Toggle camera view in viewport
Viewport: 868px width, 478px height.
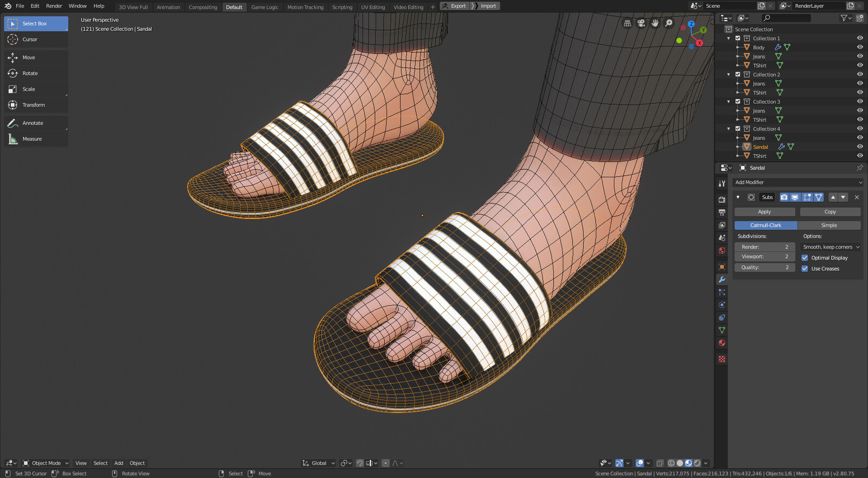(641, 23)
